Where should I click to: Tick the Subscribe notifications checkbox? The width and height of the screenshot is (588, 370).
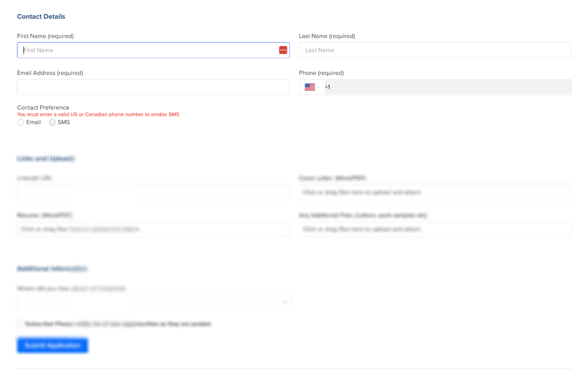(20, 323)
